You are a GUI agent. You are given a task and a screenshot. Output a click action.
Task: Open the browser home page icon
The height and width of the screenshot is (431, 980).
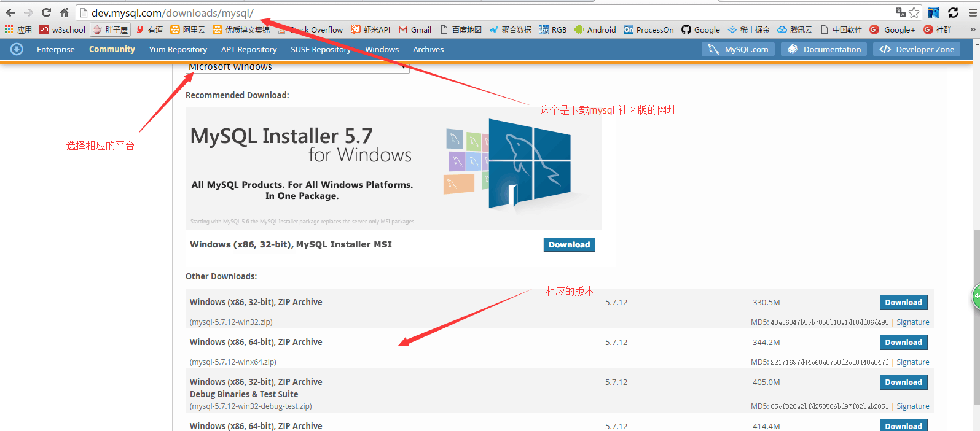(x=64, y=12)
